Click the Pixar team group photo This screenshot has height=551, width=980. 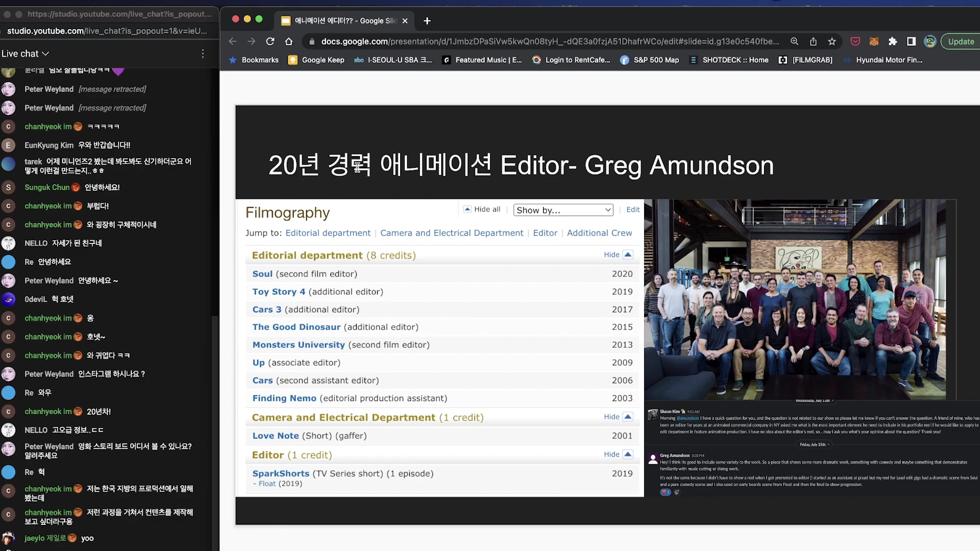[x=795, y=299]
